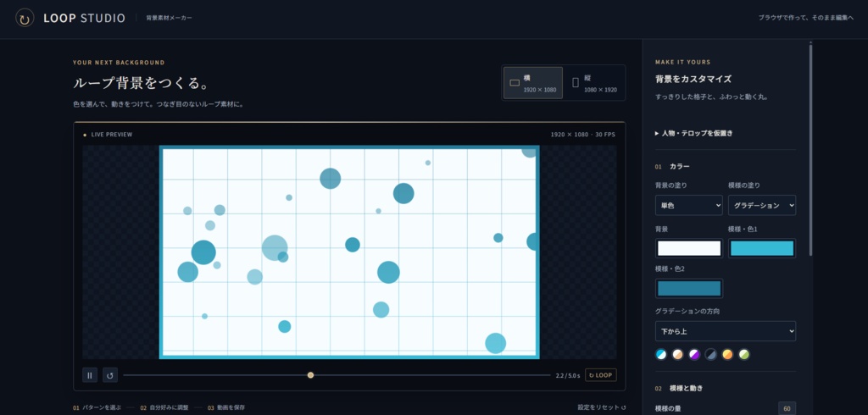Click step 02 自分好みに調整
This screenshot has height=415, width=868.
164,408
